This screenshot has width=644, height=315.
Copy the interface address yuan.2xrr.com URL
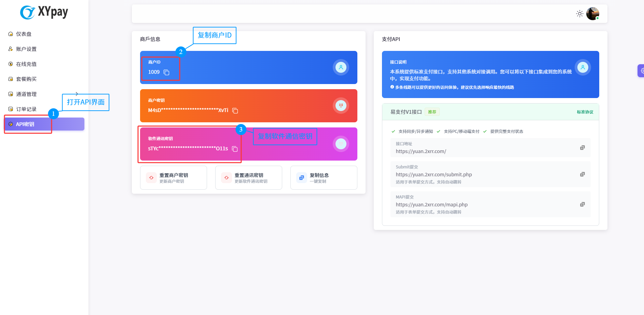582,148
